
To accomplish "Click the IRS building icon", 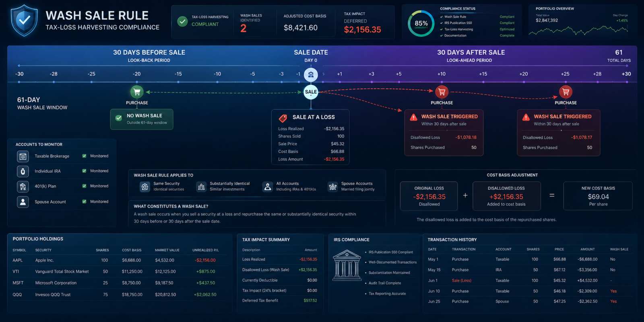I will click(347, 265).
